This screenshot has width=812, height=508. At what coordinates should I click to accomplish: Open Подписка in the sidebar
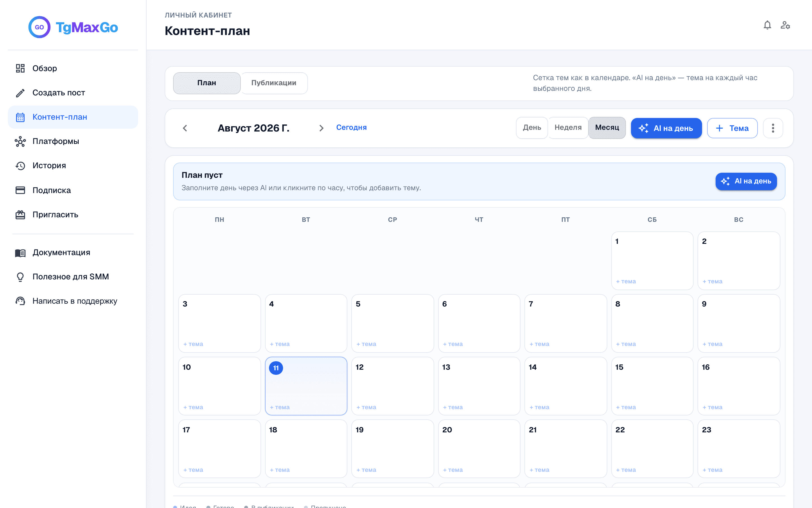[x=73, y=190]
